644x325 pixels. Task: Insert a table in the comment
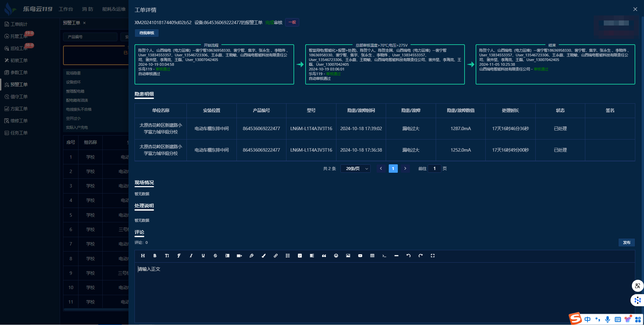click(372, 256)
